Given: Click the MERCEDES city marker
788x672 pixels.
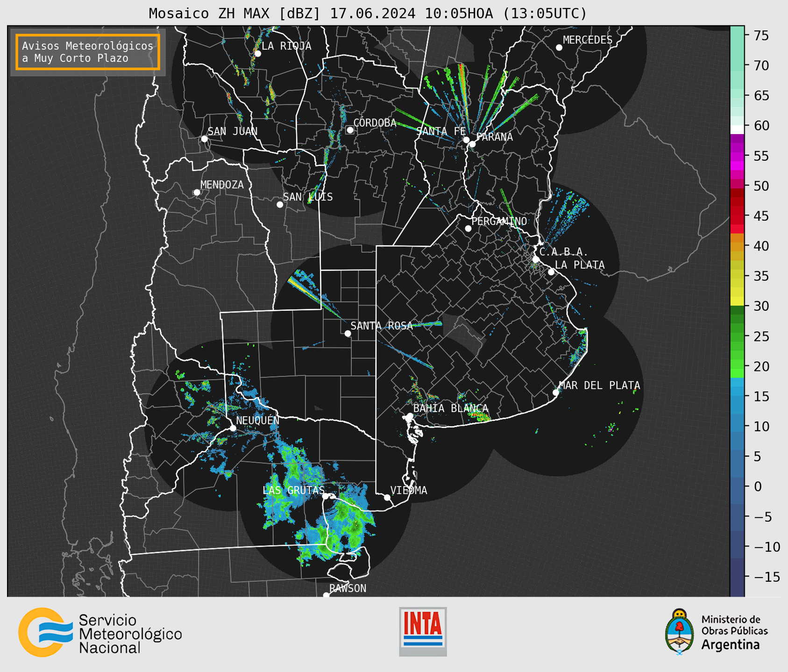Looking at the screenshot, I should (559, 48).
